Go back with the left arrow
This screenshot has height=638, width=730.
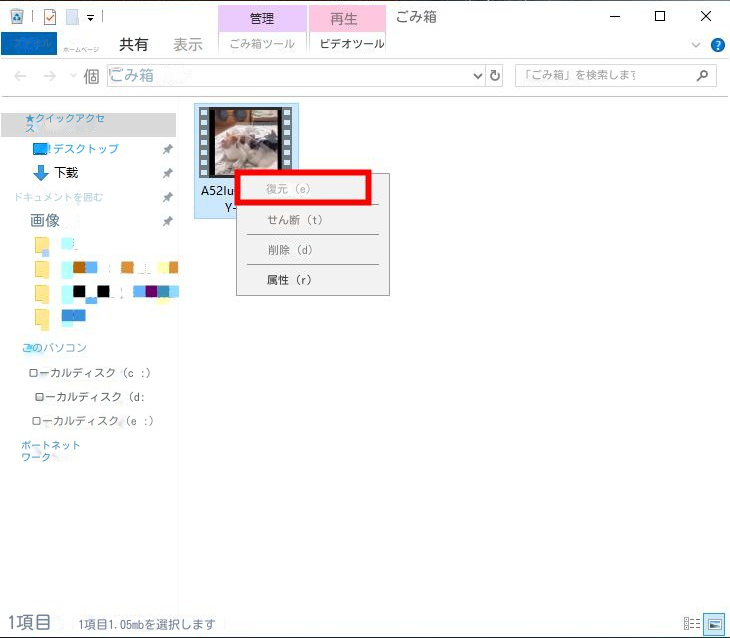[x=20, y=75]
